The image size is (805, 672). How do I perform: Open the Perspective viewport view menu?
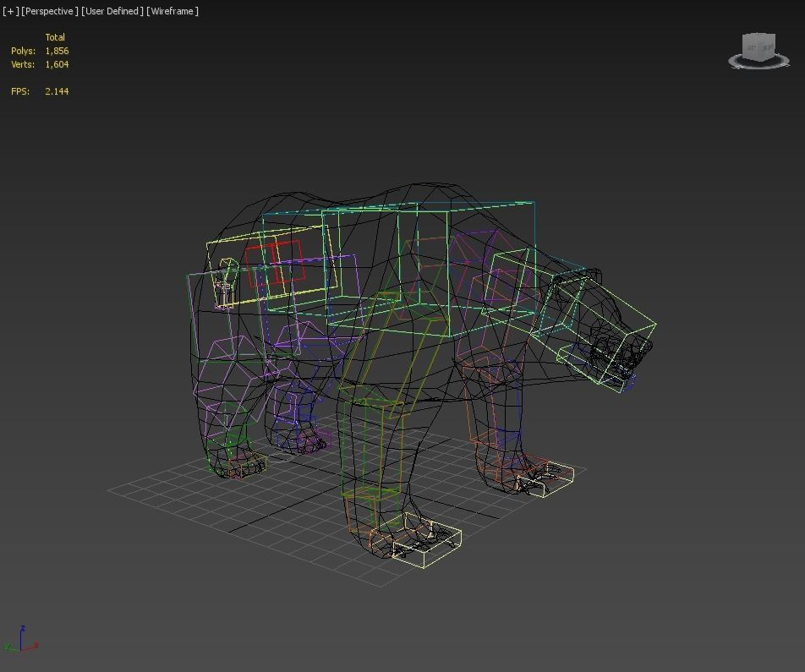(50, 11)
